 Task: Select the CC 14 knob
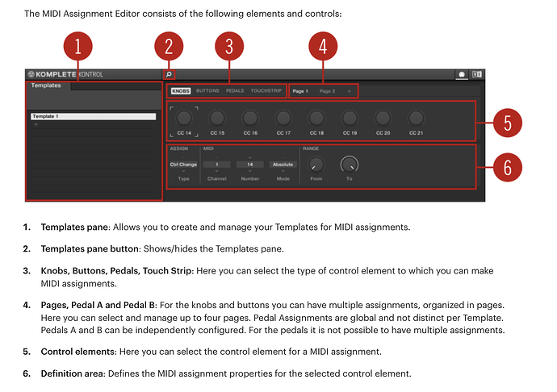(184, 119)
